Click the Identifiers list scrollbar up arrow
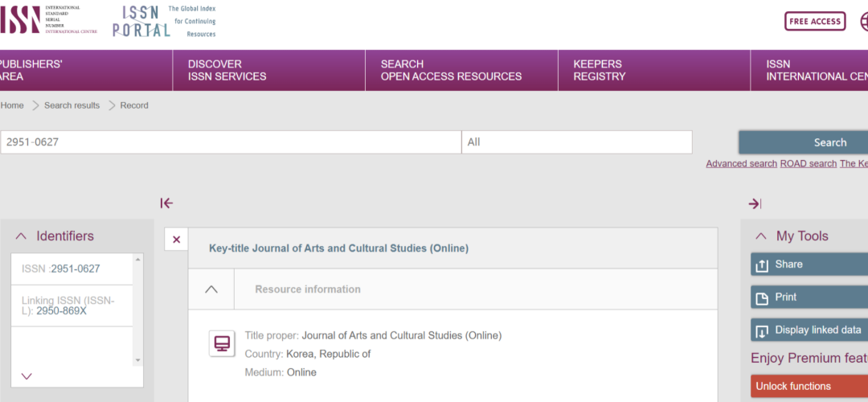868x402 pixels. (138, 259)
